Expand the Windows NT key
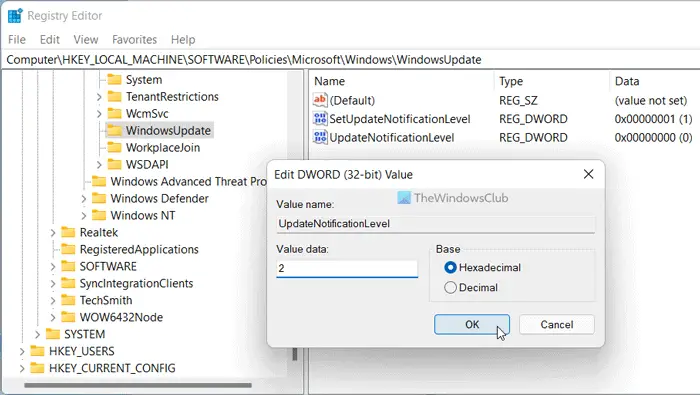Viewport: 700px width, 395px height. [x=83, y=216]
